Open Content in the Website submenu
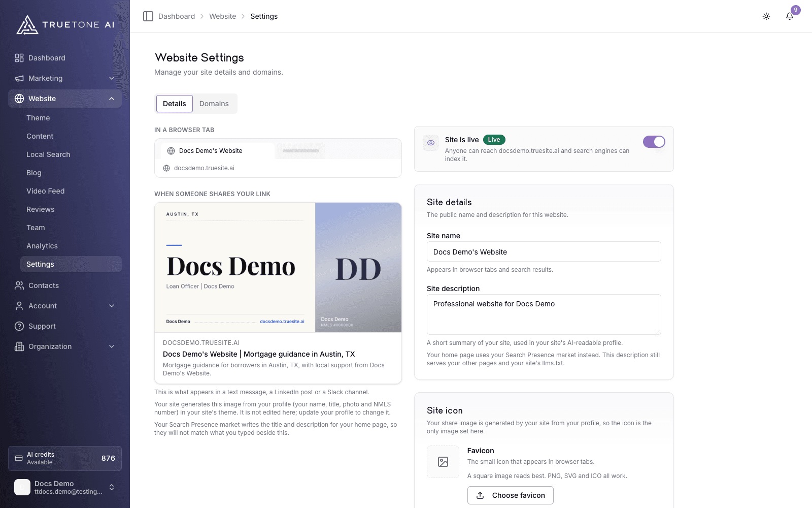Screen dimensions: 812x508 (x=40, y=136)
